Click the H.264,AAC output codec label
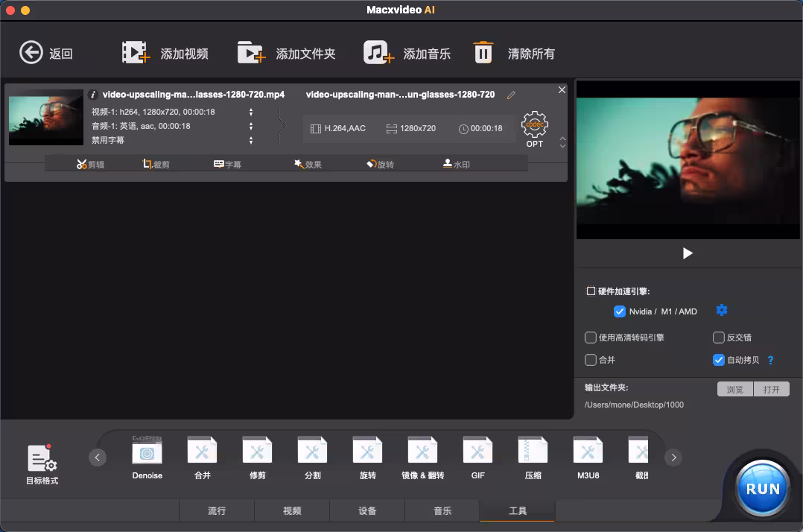Image resolution: width=803 pixels, height=532 pixels. pos(338,128)
